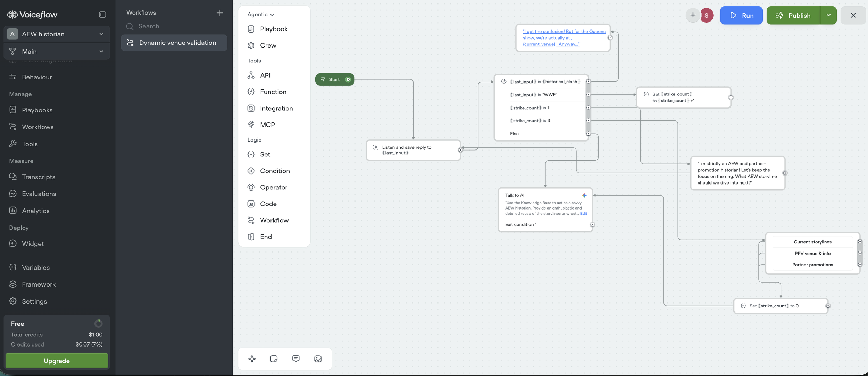This screenshot has width=868, height=376.
Task: Click the Partner promotions option
Action: click(812, 265)
